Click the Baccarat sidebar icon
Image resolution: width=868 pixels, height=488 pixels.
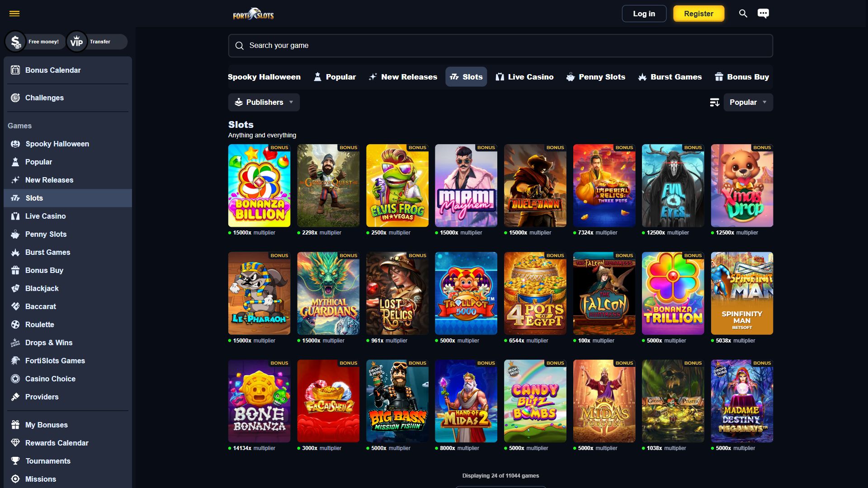tap(15, 306)
